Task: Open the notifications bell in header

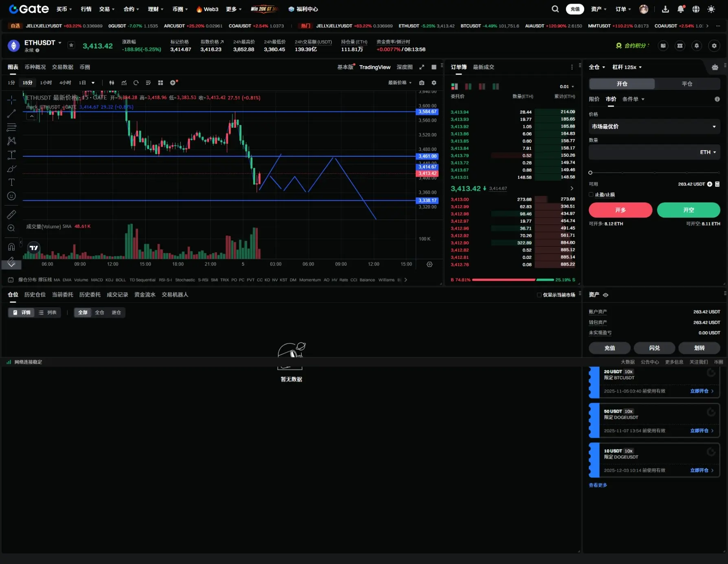Action: click(681, 9)
